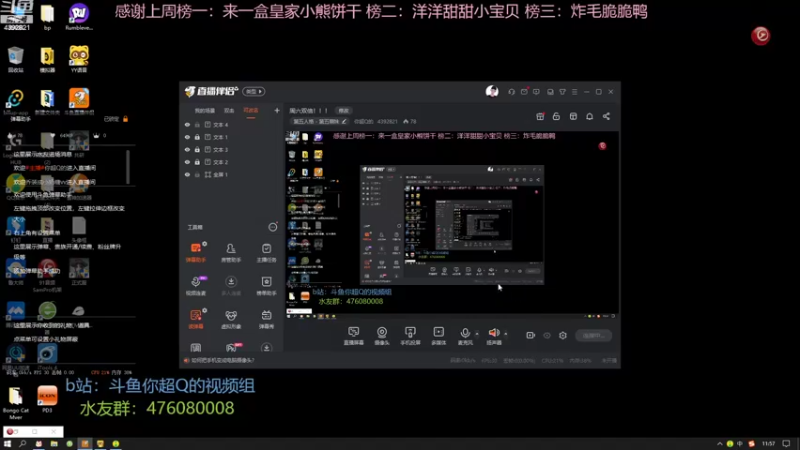Mute the microphone (麦克风)

(465, 335)
